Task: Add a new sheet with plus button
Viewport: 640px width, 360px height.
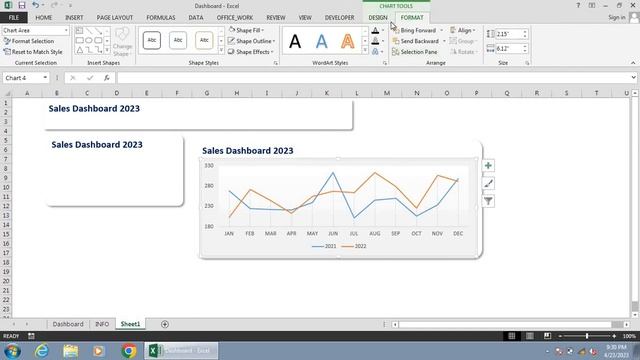Action: (165, 324)
